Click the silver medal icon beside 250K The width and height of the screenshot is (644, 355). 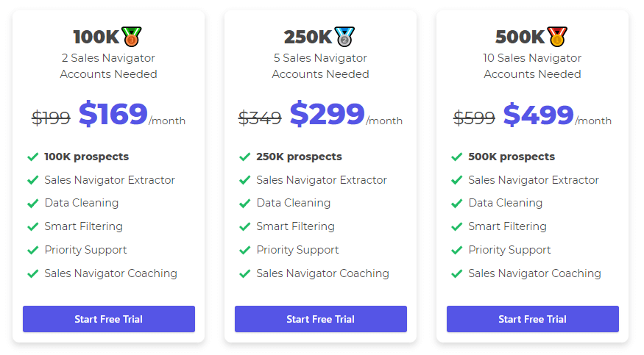coord(344,37)
